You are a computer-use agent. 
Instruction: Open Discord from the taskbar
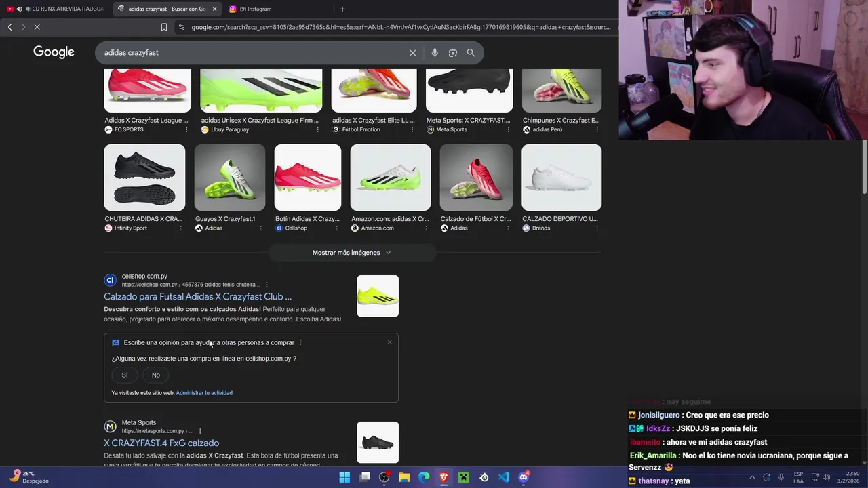524,477
